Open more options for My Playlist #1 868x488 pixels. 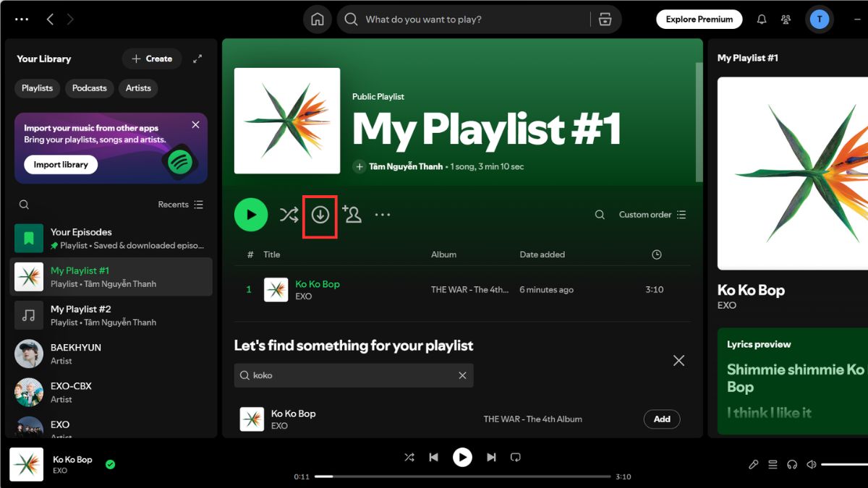[x=383, y=215]
